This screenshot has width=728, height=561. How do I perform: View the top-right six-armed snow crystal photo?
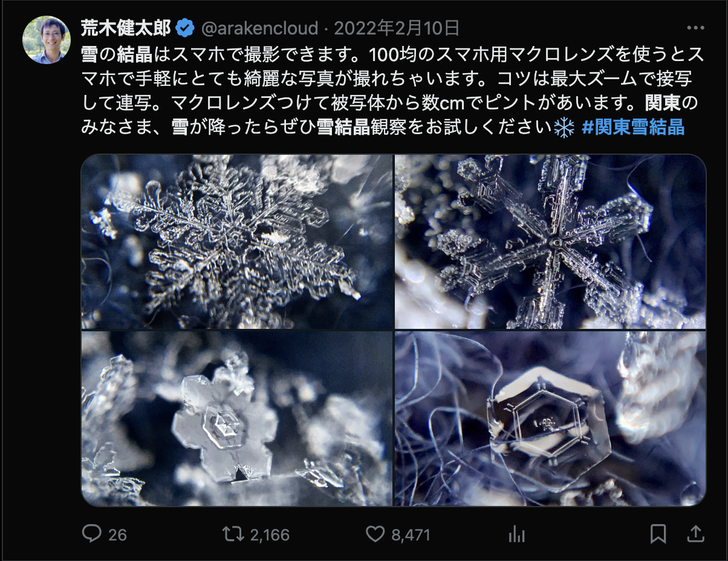pos(550,242)
